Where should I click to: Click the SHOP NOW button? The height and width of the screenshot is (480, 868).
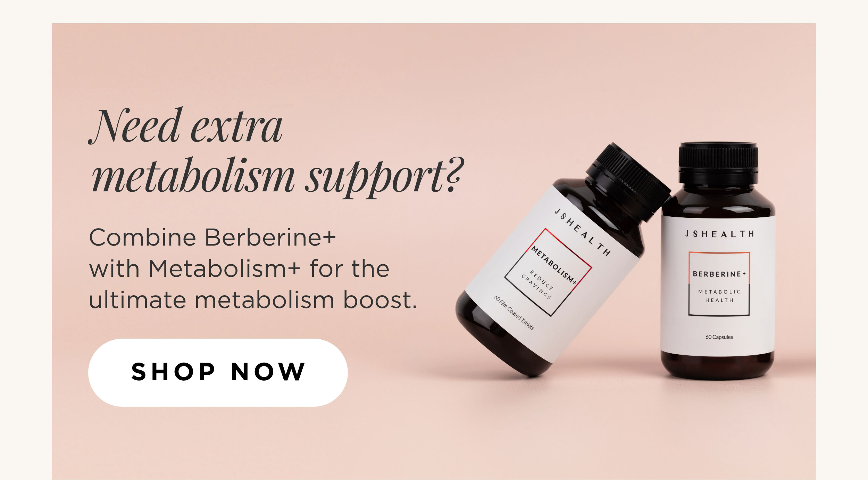pos(218,372)
